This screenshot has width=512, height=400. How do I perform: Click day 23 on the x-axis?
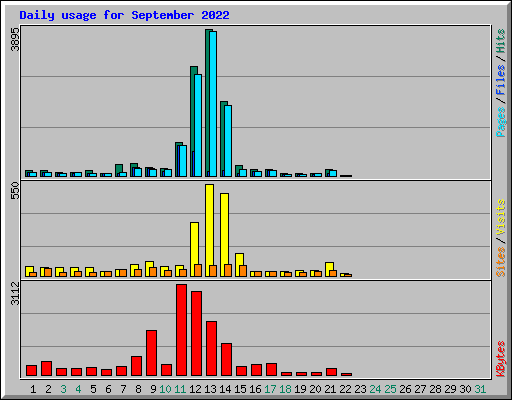click(360, 389)
